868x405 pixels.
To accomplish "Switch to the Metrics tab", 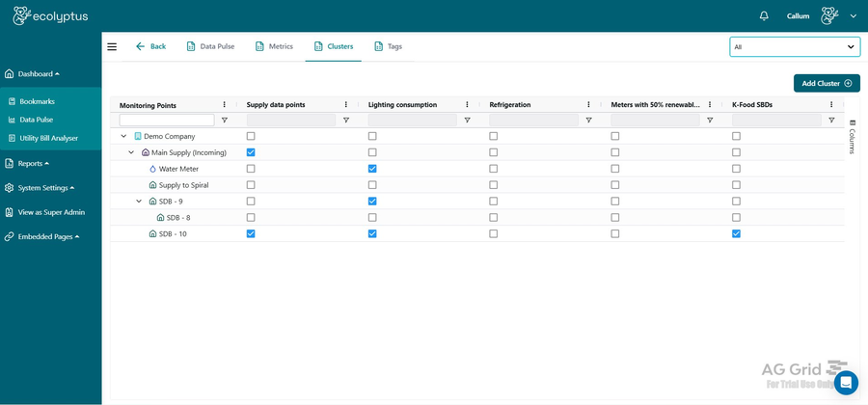I will [274, 46].
